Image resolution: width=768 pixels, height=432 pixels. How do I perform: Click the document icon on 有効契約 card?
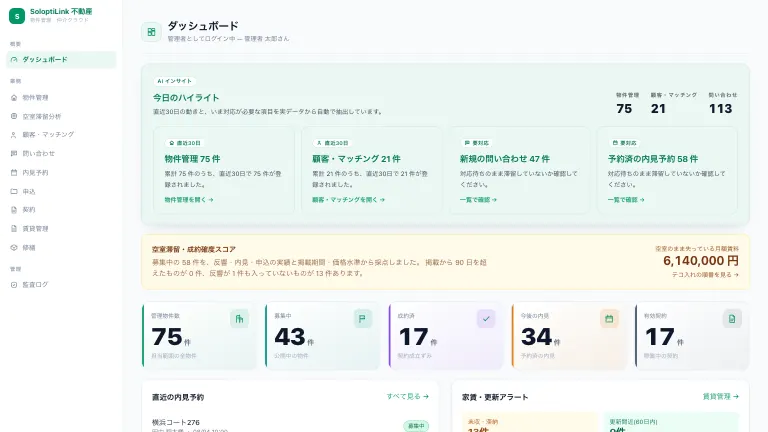pos(732,319)
